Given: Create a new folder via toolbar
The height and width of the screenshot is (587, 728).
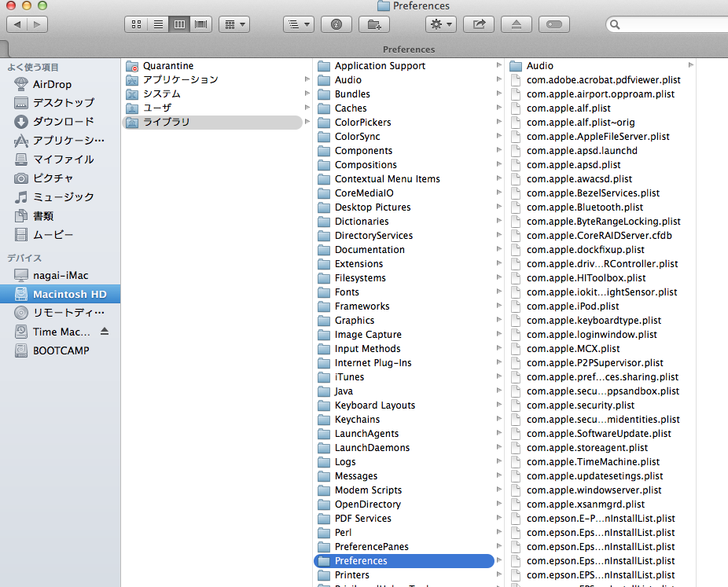Looking at the screenshot, I should (x=374, y=24).
